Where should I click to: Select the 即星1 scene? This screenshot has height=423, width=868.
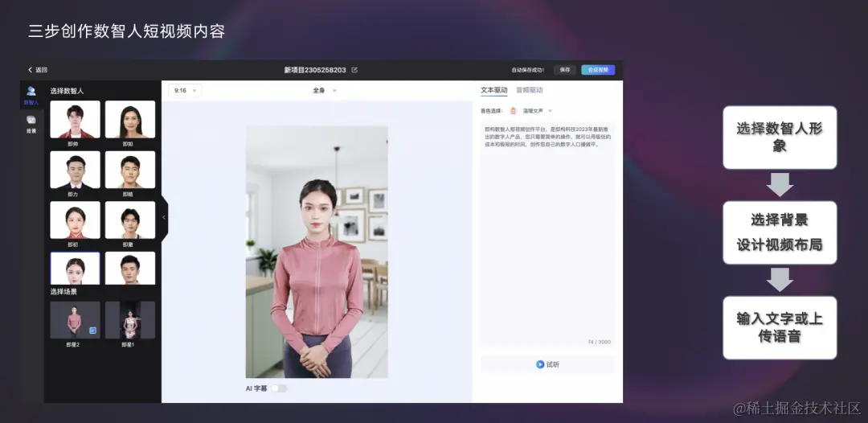click(130, 320)
